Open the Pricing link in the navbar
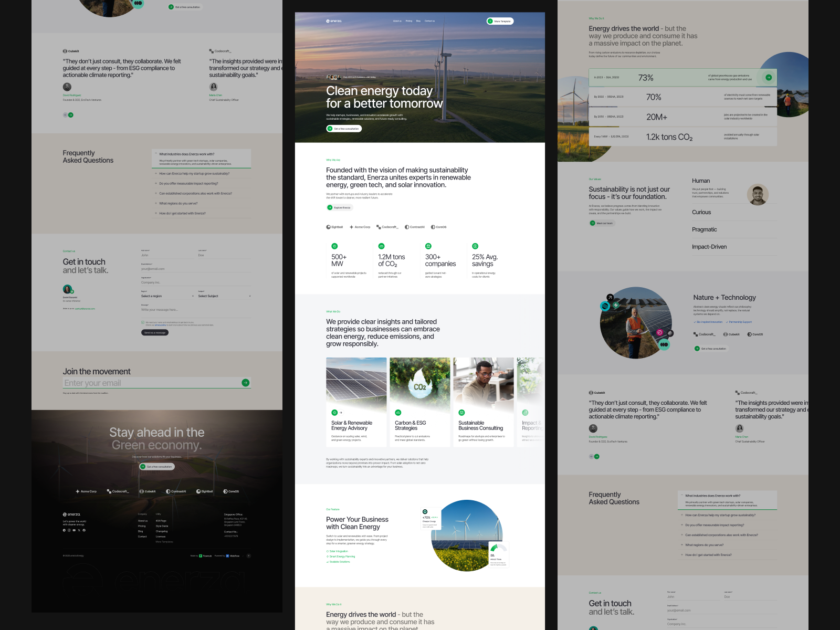Image resolution: width=840 pixels, height=630 pixels. pos(408,21)
